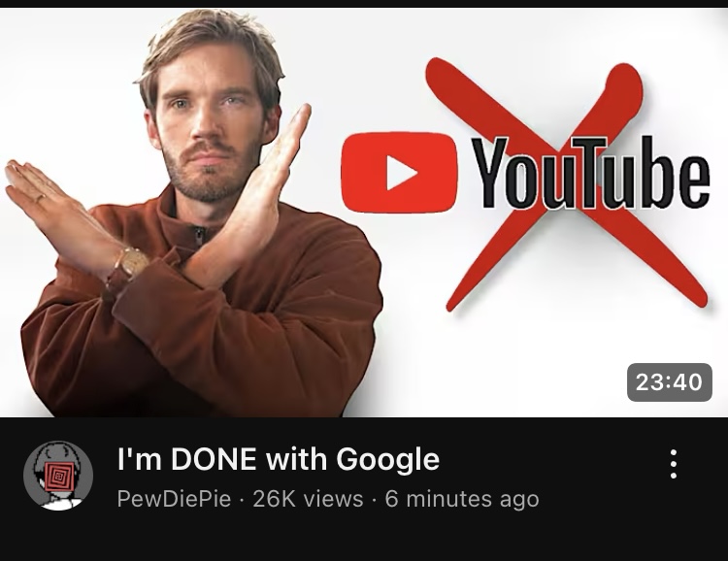The image size is (728, 561).
Task: Click the gold wristwatch in the thumbnail
Action: click(x=130, y=265)
